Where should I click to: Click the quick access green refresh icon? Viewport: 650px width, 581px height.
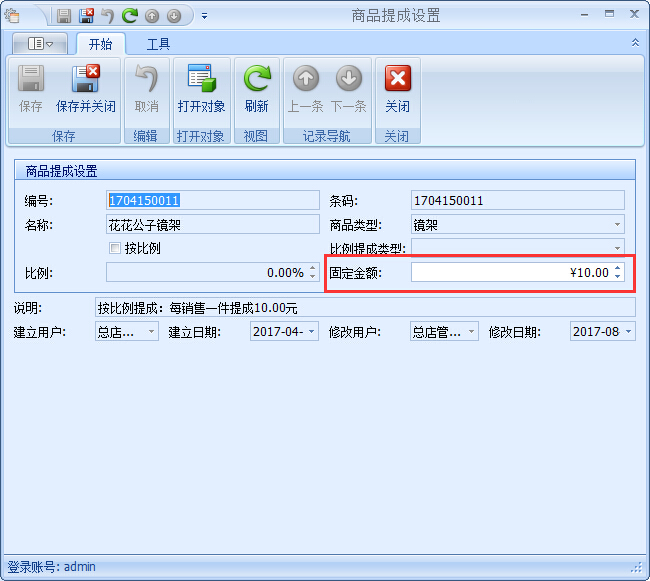click(x=130, y=16)
